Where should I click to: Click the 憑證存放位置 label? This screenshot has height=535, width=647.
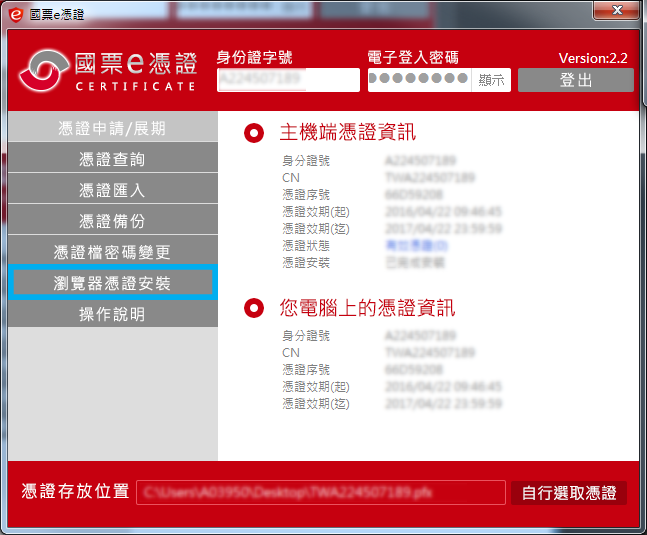(75, 491)
